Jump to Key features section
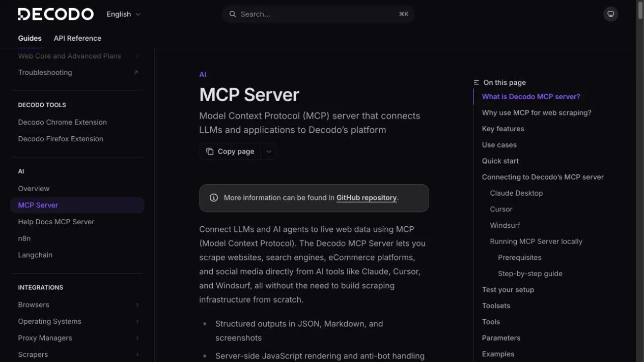The height and width of the screenshot is (362, 644). 503,129
